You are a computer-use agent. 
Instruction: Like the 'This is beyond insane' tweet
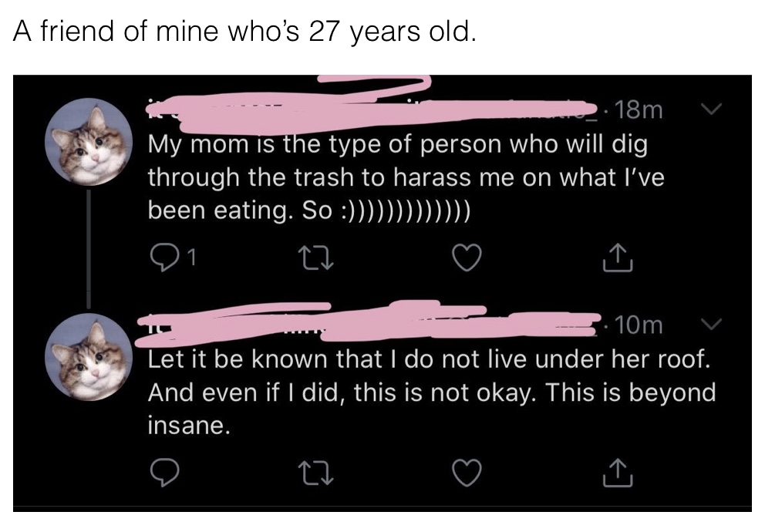[x=467, y=473]
